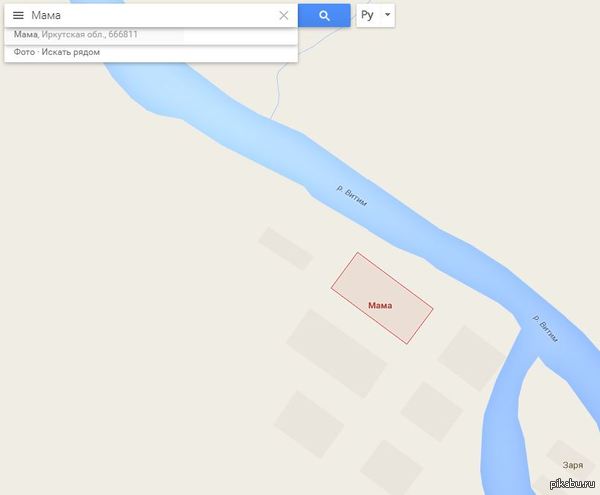The width and height of the screenshot is (600, 495).
Task: Click the tributary branch joining Витим
Action: pos(505,413)
